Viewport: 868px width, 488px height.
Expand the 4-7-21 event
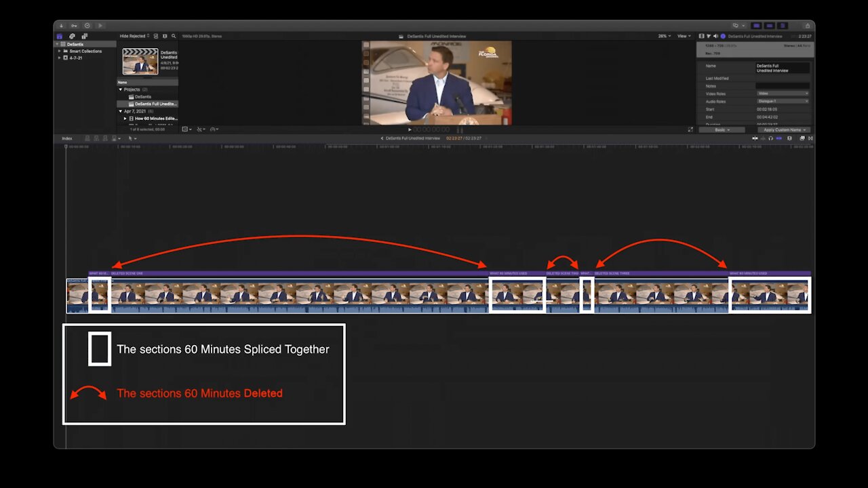(60, 58)
